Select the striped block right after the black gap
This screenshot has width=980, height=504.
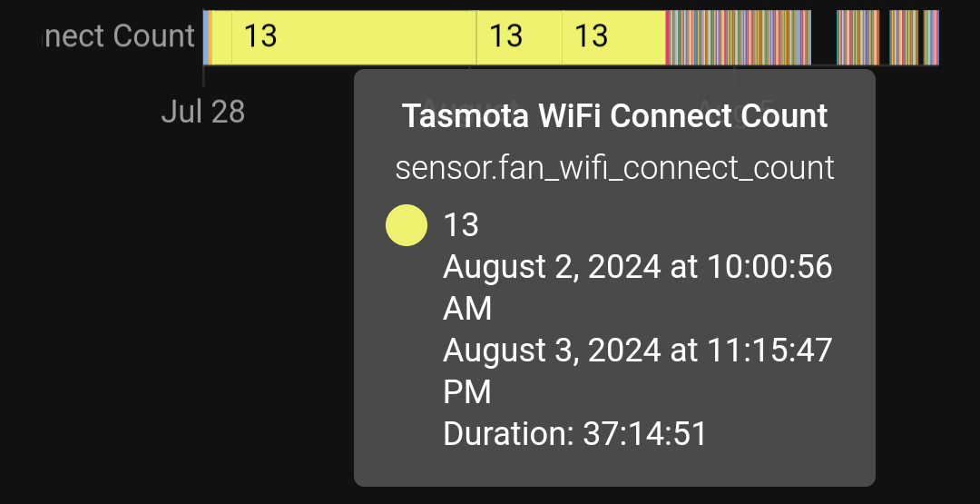(858, 37)
